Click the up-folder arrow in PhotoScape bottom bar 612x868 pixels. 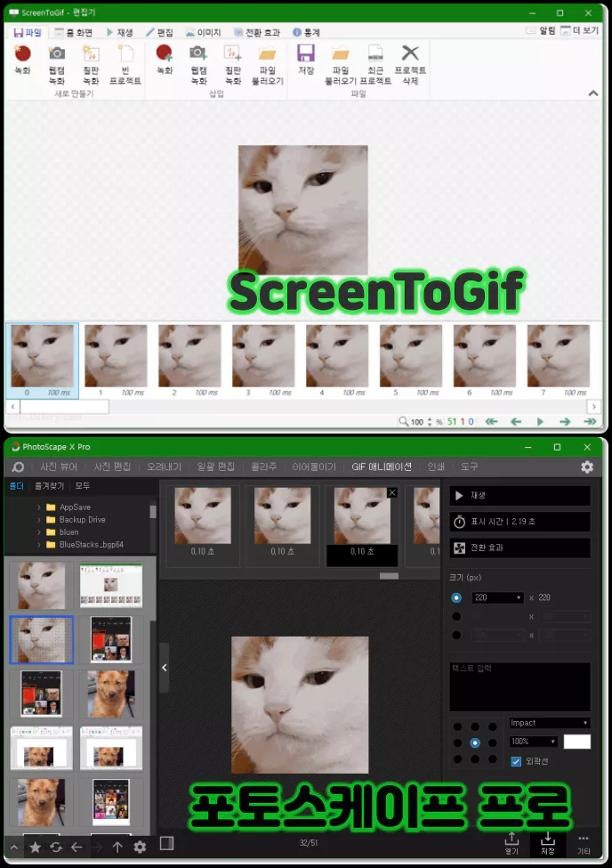pos(117,847)
